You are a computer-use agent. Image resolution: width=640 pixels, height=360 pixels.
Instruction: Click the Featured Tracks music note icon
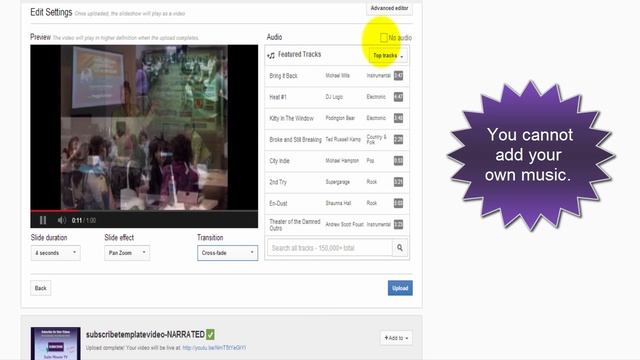(271, 55)
